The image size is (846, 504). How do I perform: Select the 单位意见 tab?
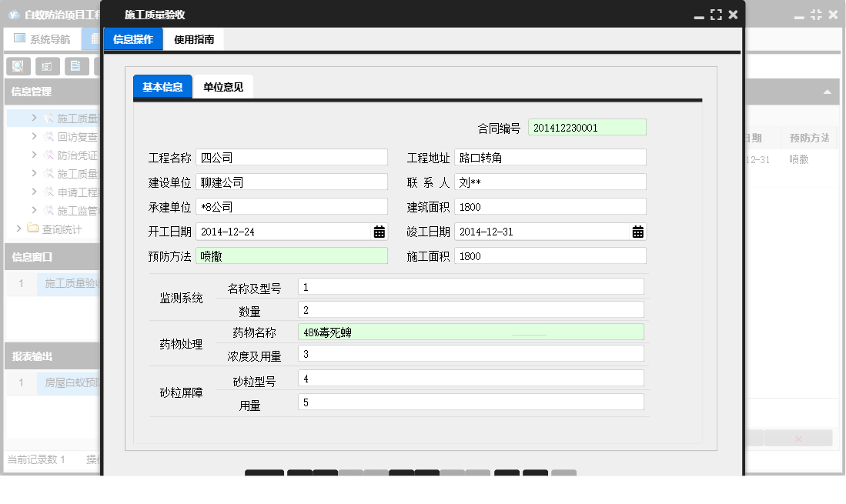(x=222, y=87)
